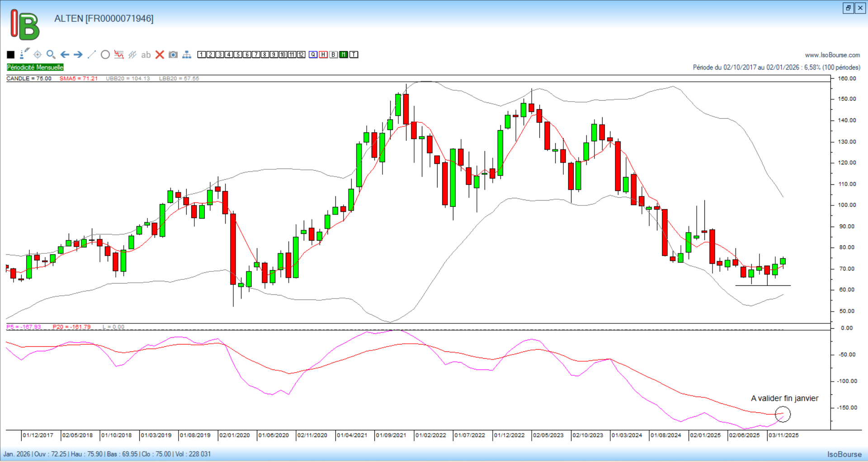Choose the 'ab' text annotation tool
This screenshot has width=868, height=462.
[x=146, y=55]
